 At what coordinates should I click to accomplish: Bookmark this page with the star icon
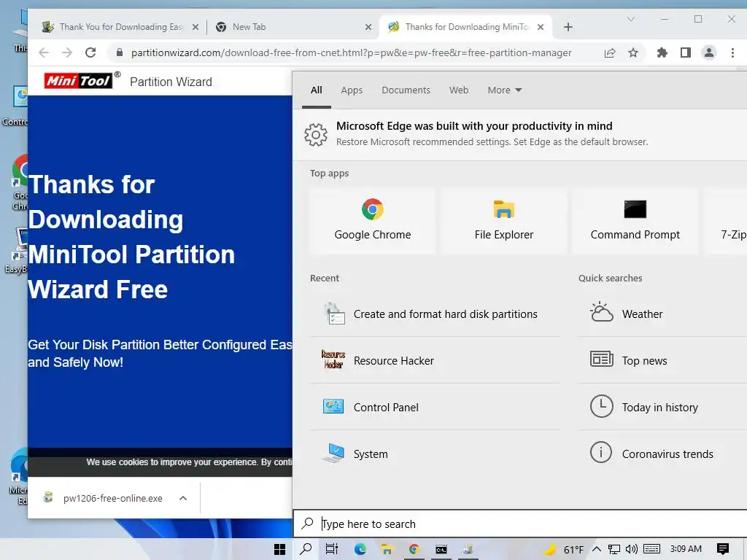[x=633, y=52]
